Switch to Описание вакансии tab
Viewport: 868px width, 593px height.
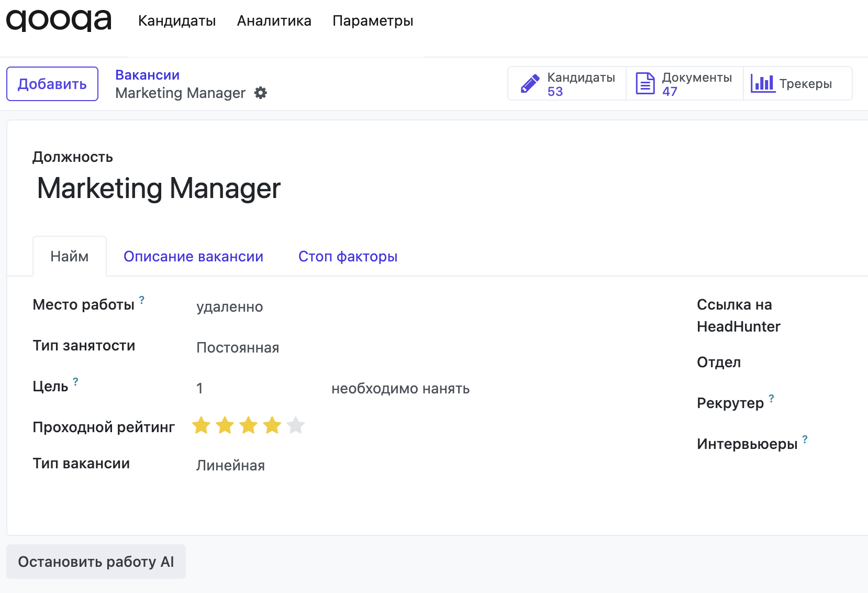[193, 257]
